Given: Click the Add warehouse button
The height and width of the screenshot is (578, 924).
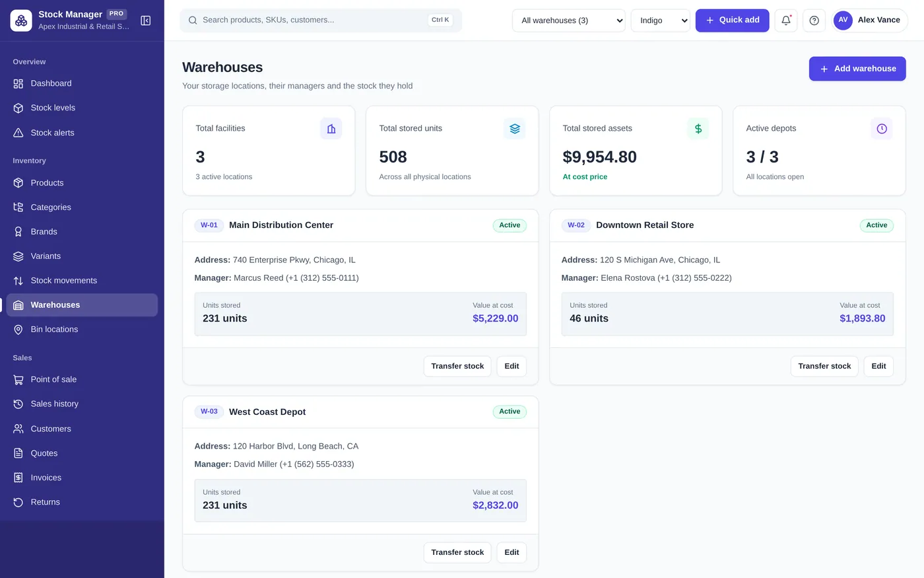Looking at the screenshot, I should click(x=857, y=69).
